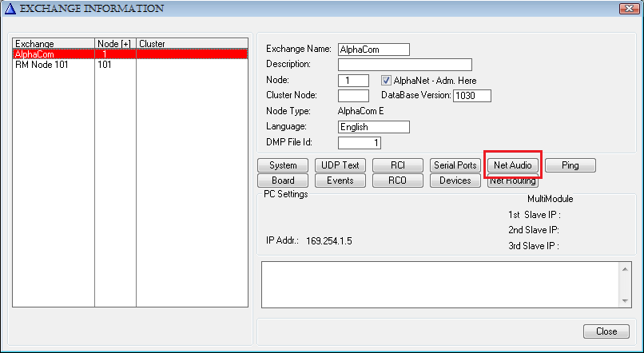
Task: Open Serial Ports settings
Action: click(x=455, y=165)
